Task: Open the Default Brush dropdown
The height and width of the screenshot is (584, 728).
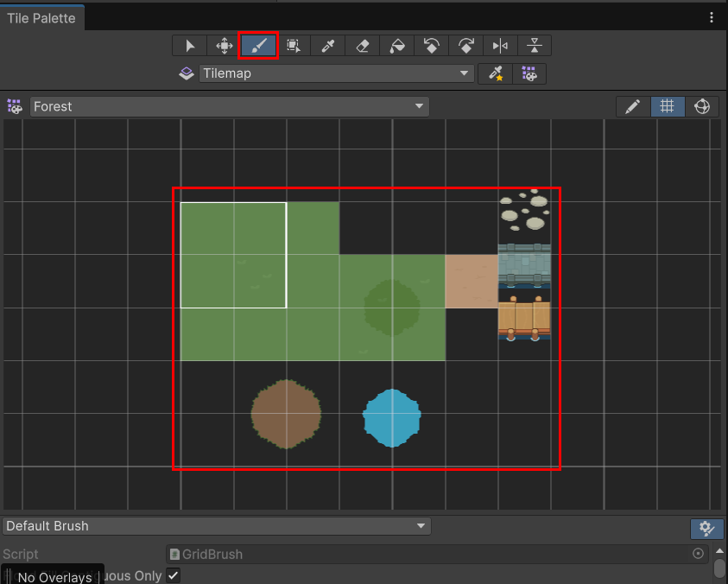Action: pos(217,526)
